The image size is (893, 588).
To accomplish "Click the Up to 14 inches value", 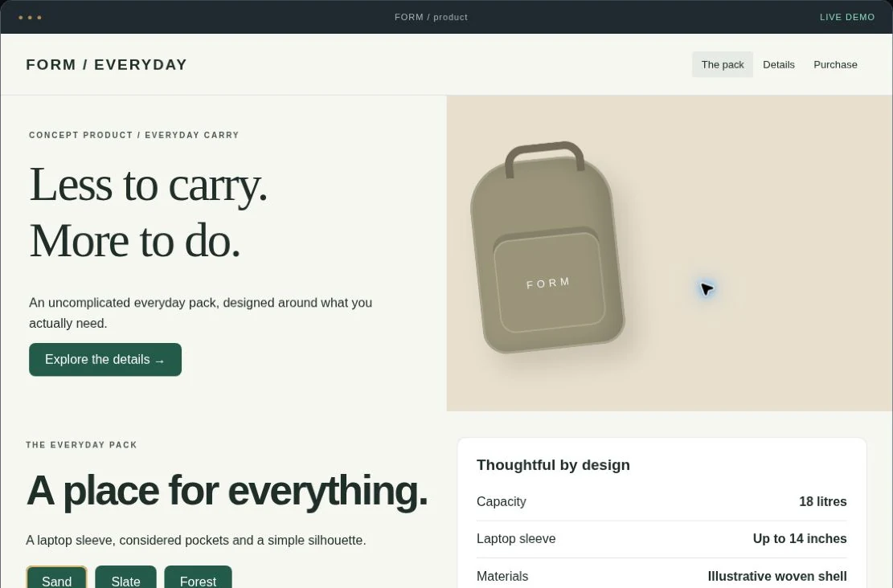I will coord(800,538).
